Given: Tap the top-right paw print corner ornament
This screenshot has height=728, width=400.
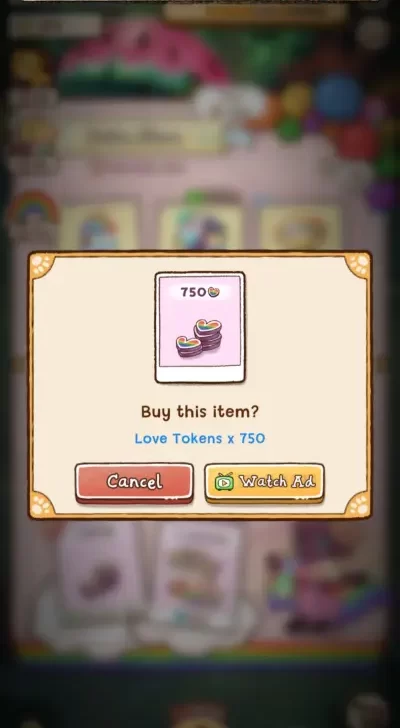Looking at the screenshot, I should tap(357, 266).
